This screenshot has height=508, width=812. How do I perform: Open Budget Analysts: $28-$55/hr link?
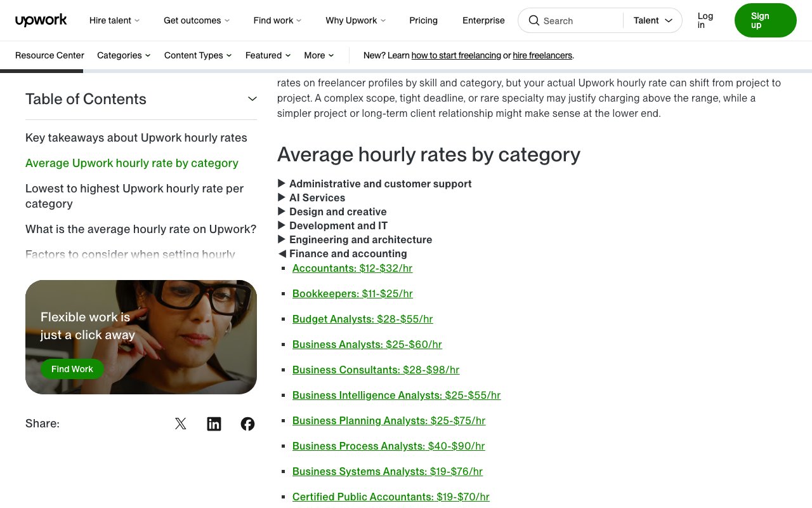[363, 319]
